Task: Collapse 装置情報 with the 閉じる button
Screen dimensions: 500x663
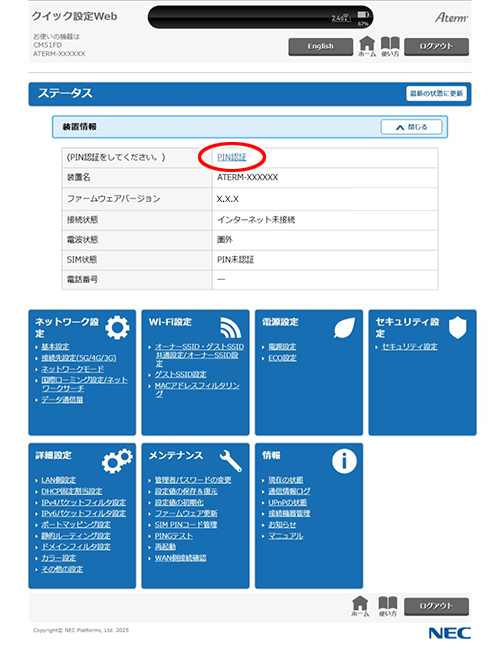Action: click(411, 127)
